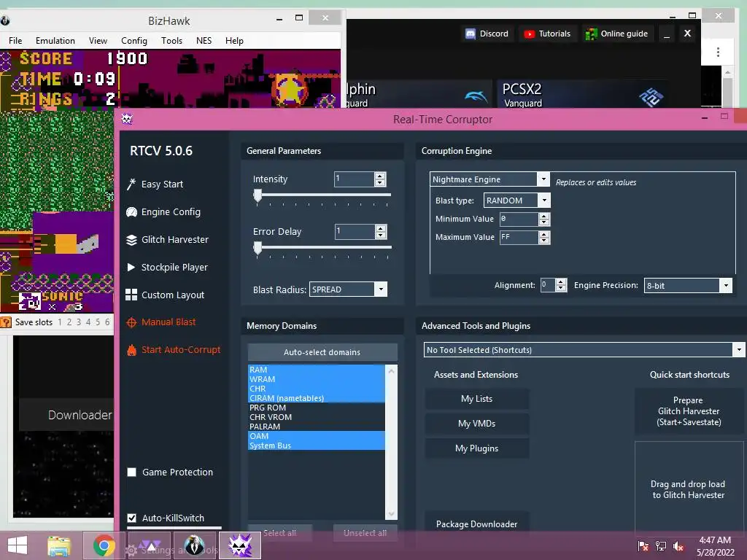Select BizHawk save slot 3

(79, 322)
